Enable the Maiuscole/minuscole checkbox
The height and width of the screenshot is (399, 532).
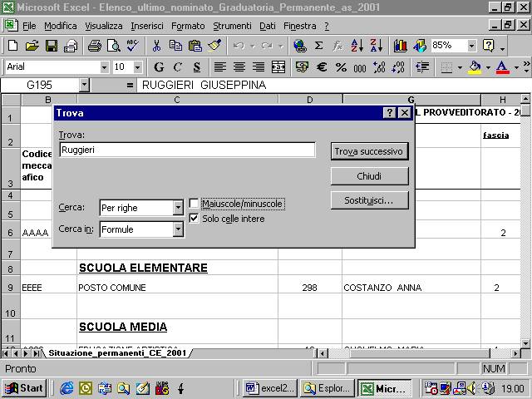[194, 204]
